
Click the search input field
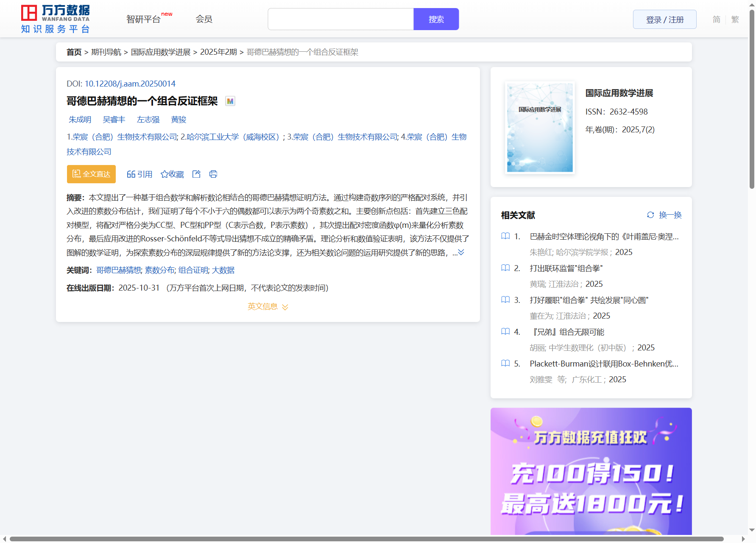[x=340, y=19]
